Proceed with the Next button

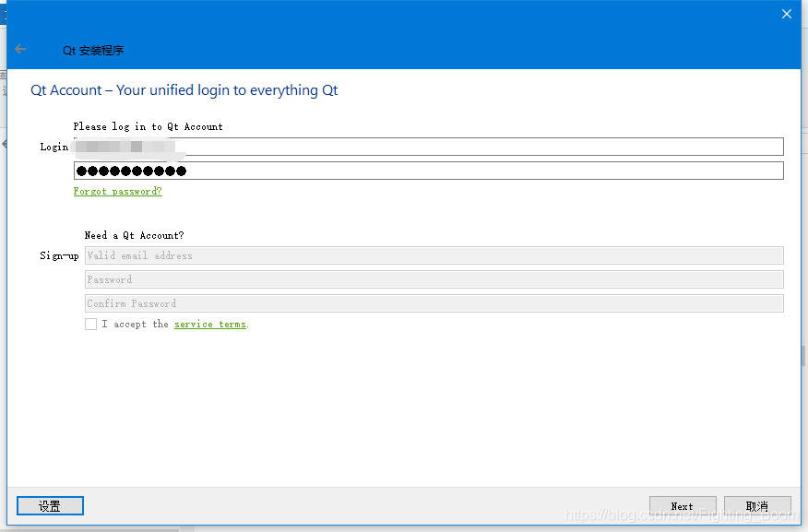(683, 506)
